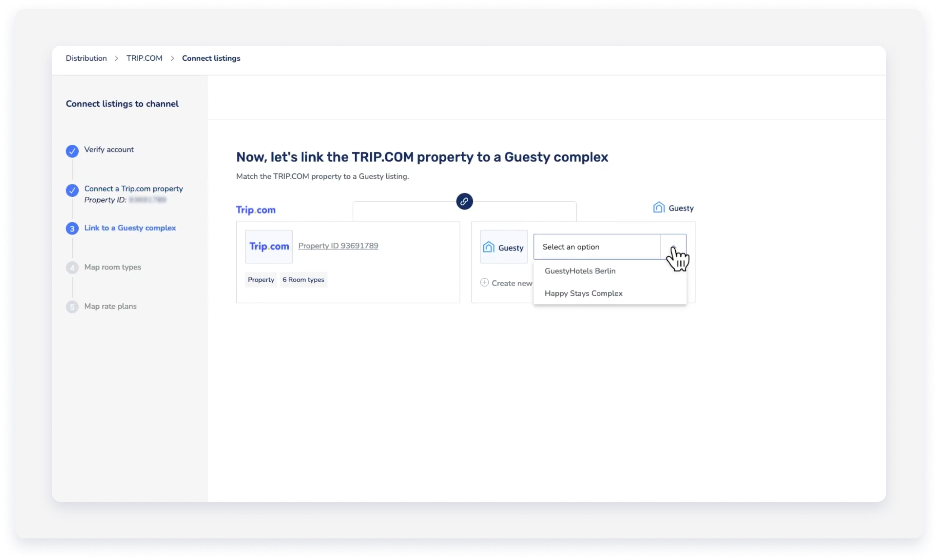The image size is (938, 560).
Task: Select the step 3 circle for Link to a Guesty complex
Action: click(72, 229)
